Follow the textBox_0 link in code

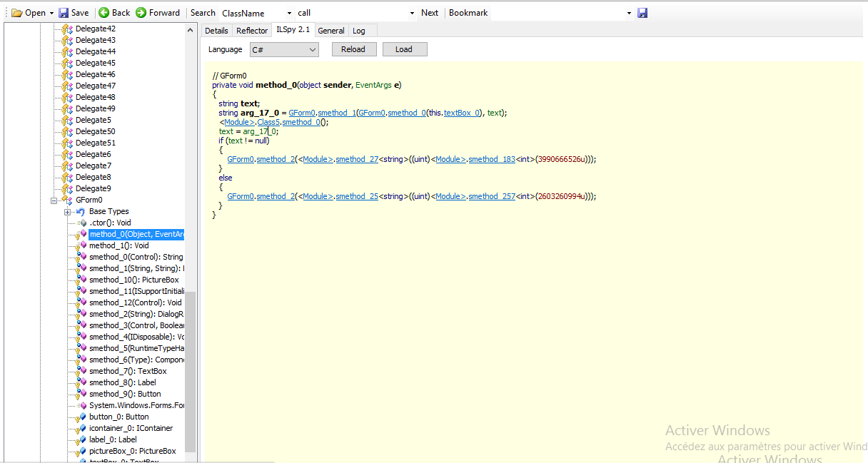click(463, 113)
